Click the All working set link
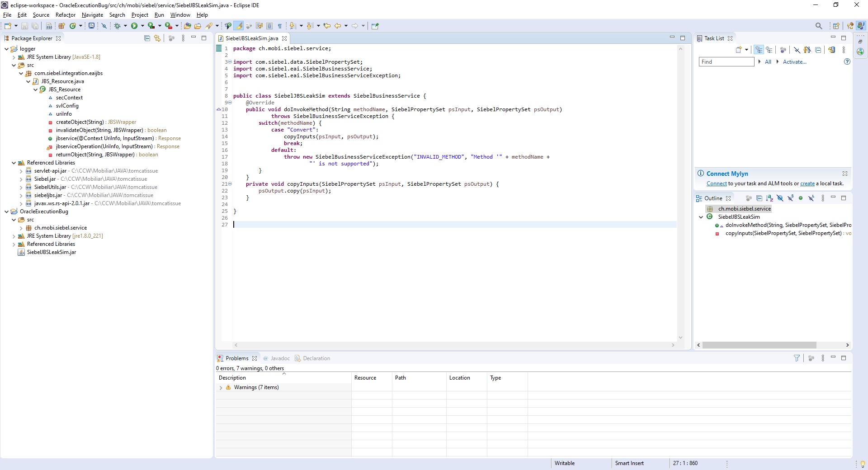Image resolution: width=868 pixels, height=470 pixels. pyautogui.click(x=768, y=62)
